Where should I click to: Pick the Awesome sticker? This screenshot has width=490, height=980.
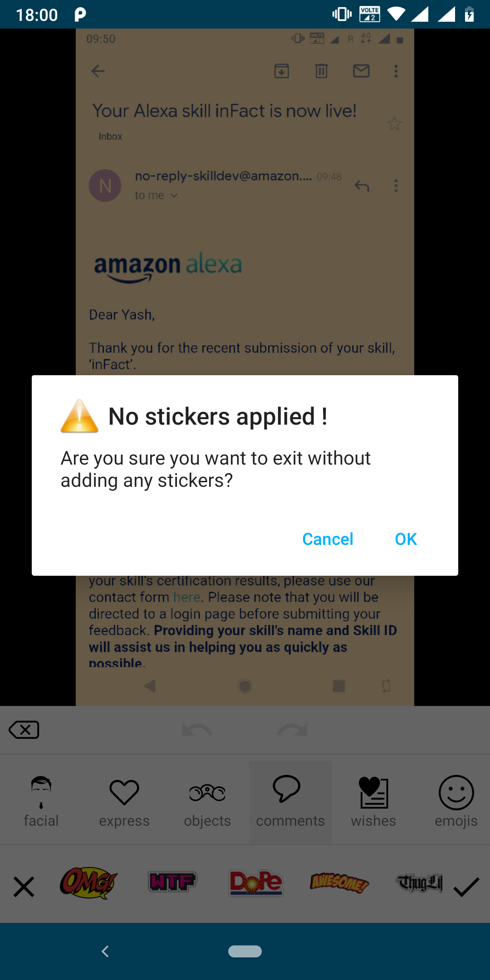click(x=339, y=883)
